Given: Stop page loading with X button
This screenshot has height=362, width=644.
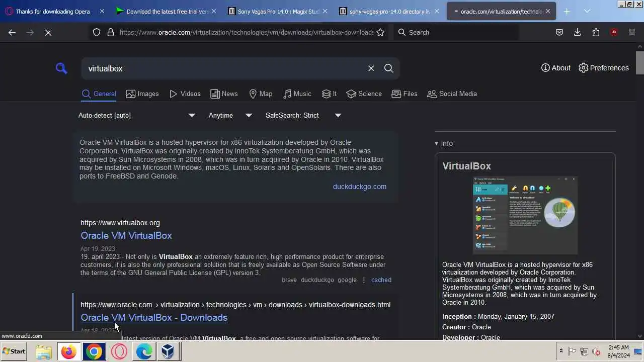Looking at the screenshot, I should pos(48,32).
